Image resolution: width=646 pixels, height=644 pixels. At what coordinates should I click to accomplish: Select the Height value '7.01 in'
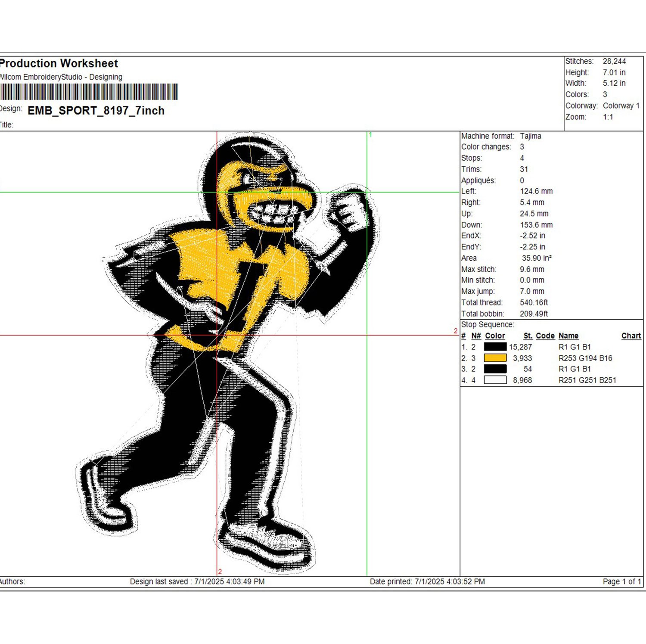pyautogui.click(x=614, y=72)
